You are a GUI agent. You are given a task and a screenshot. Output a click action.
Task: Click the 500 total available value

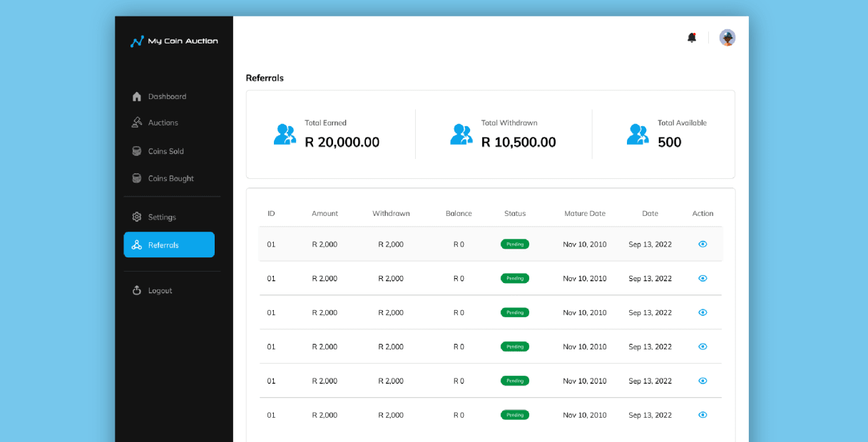pyautogui.click(x=670, y=143)
